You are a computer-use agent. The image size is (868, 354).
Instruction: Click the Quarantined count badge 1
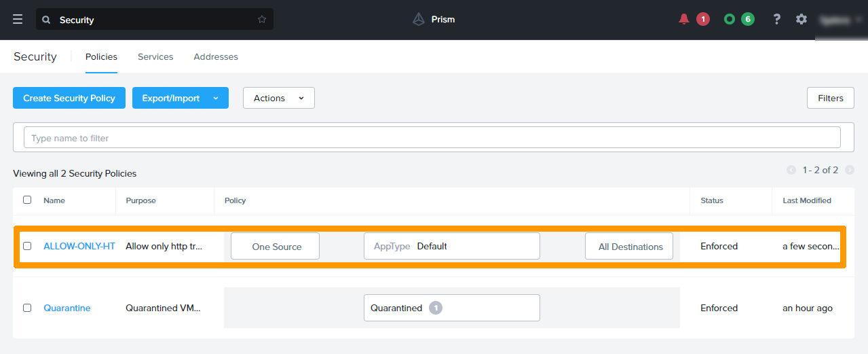[x=436, y=308]
